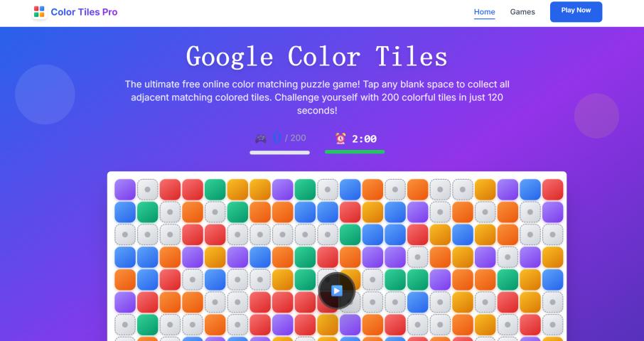Open the Home tab in the navigation
Viewport: 644px width, 341px height.
point(485,12)
